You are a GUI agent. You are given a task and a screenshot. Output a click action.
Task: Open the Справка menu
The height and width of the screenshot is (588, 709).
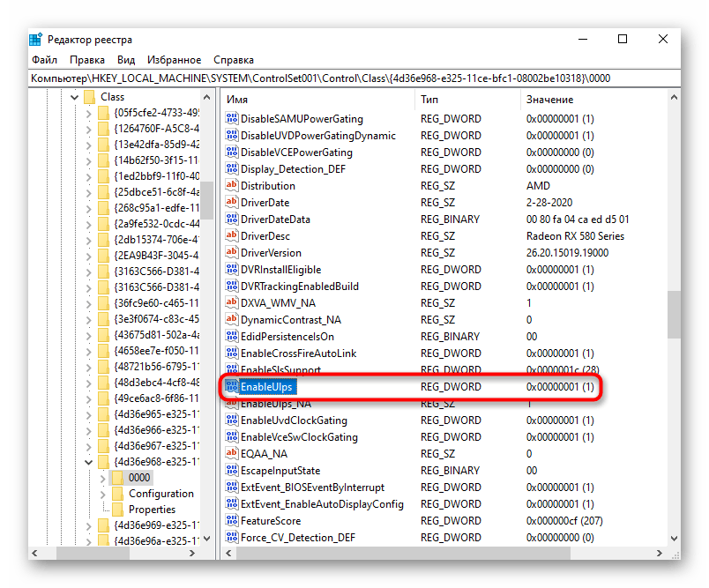tap(234, 60)
